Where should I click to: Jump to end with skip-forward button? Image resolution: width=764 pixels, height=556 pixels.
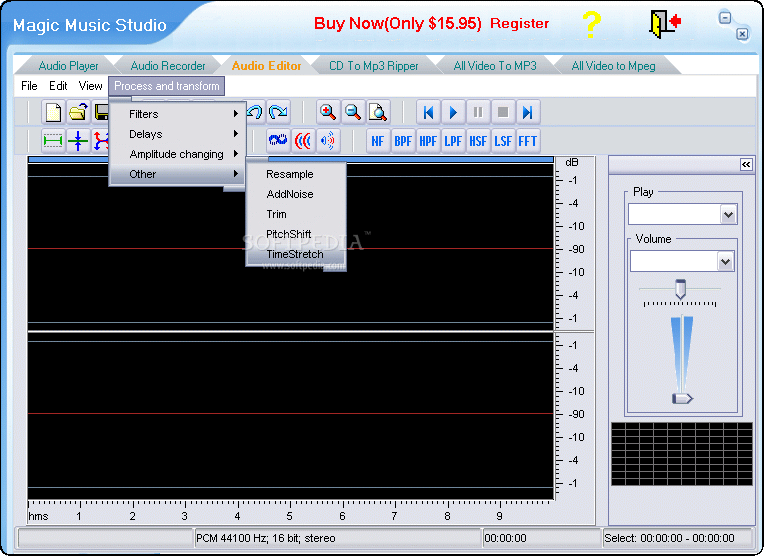(x=528, y=113)
